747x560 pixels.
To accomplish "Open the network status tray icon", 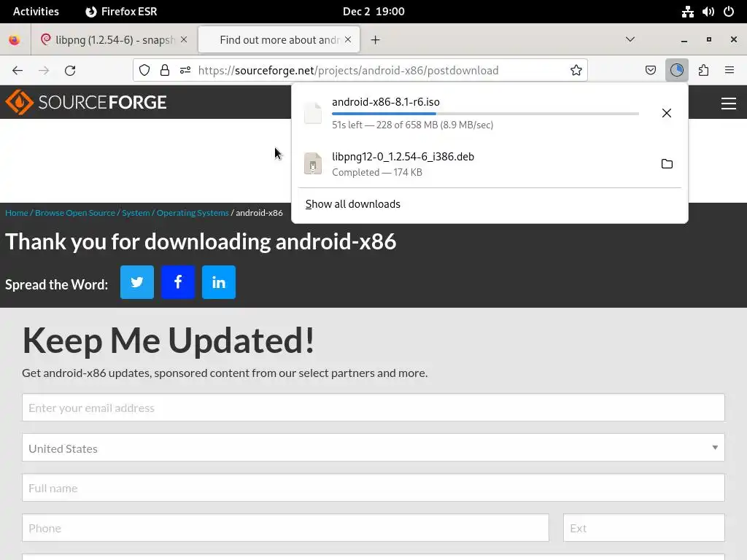I will pos(687,12).
